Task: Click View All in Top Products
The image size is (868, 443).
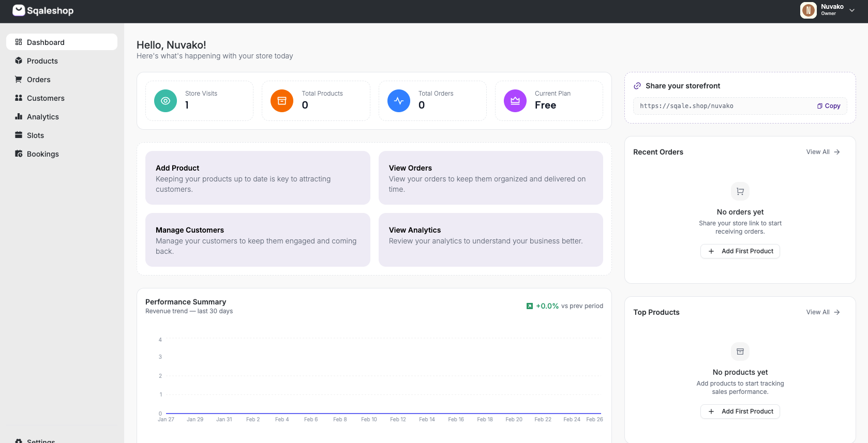Action: pyautogui.click(x=822, y=312)
